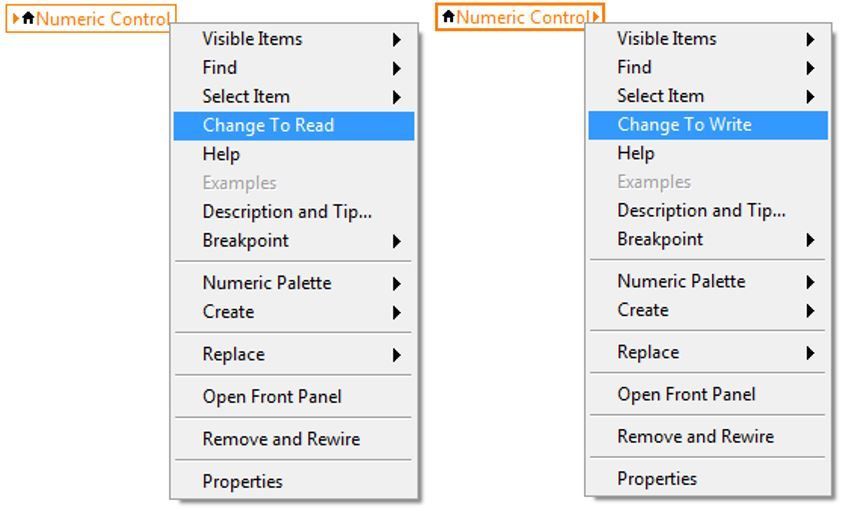Open Replace submenu in left menu
The width and height of the screenshot is (843, 511).
click(294, 354)
